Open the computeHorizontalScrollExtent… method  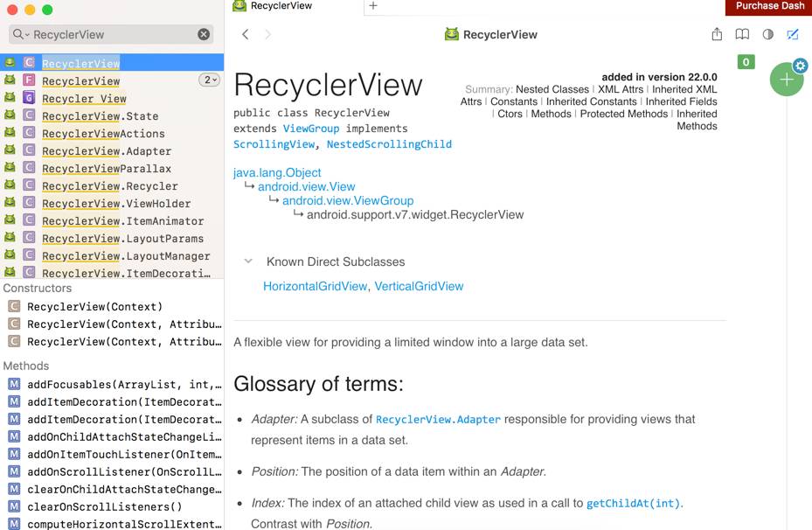coord(112,524)
